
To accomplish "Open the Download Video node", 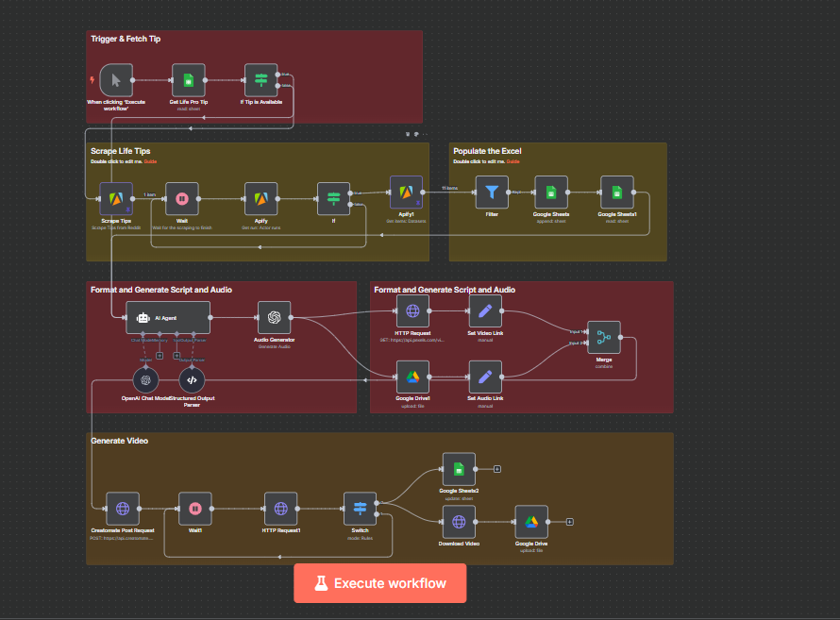I will click(x=459, y=522).
